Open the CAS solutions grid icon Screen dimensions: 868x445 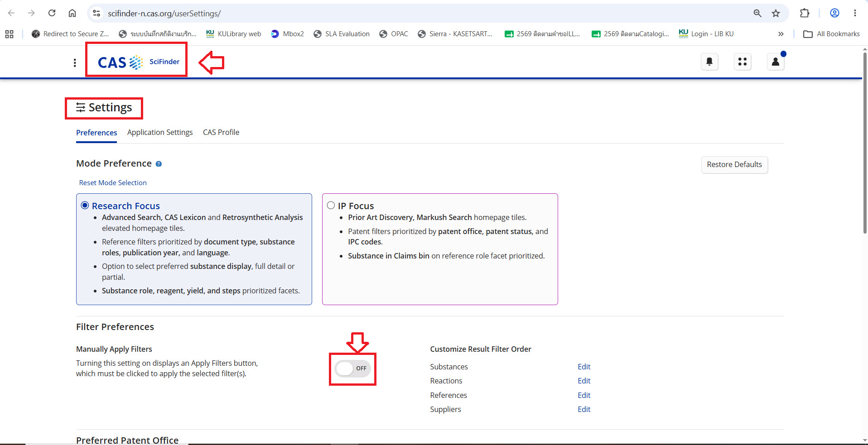(743, 62)
